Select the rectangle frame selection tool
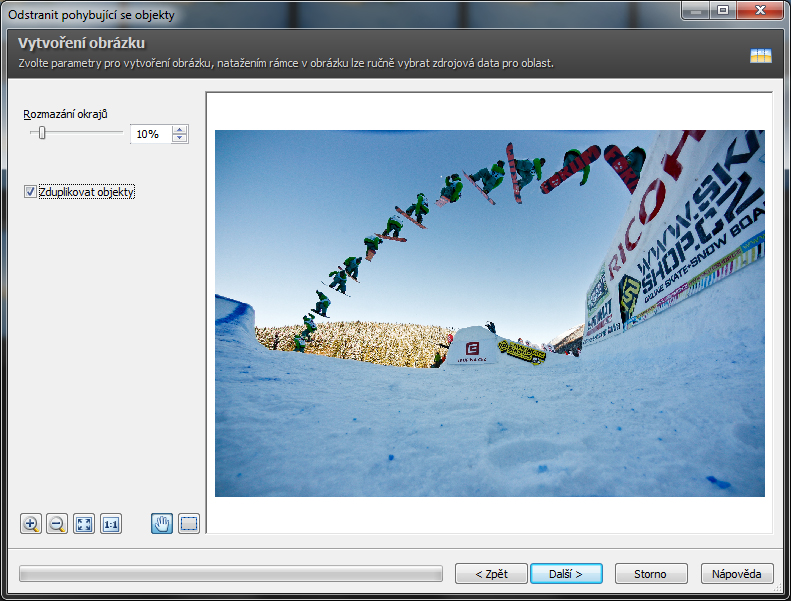 189,524
